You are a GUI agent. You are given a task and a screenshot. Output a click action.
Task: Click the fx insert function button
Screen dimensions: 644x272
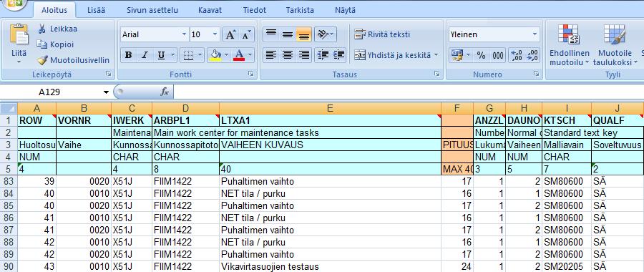tap(165, 92)
